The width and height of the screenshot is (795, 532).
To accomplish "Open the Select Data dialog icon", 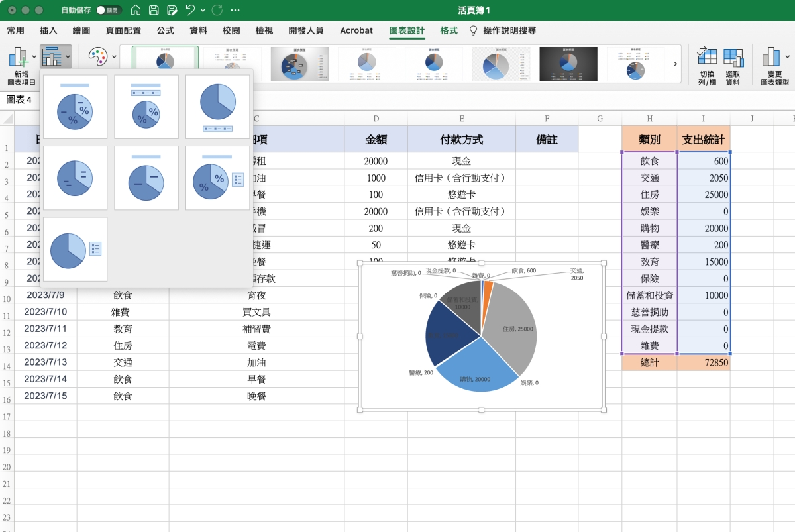I will [x=733, y=58].
